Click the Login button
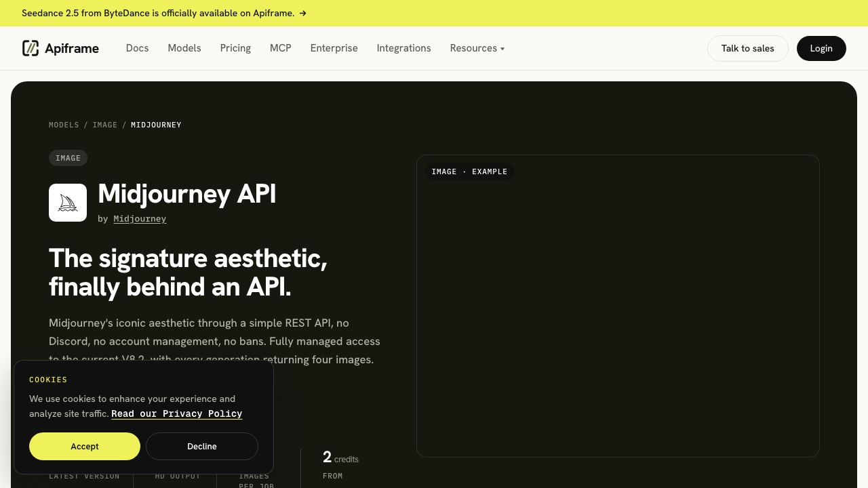This screenshot has height=488, width=868. point(821,48)
